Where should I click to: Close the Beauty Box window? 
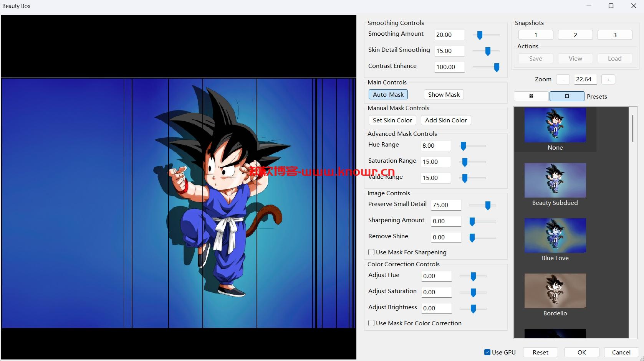634,6
